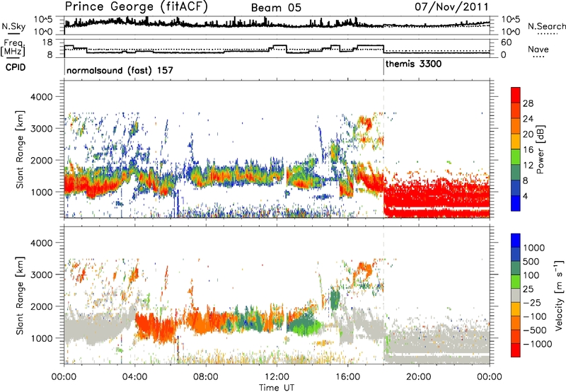Click the date '07/Nov/2011'

(451, 7)
